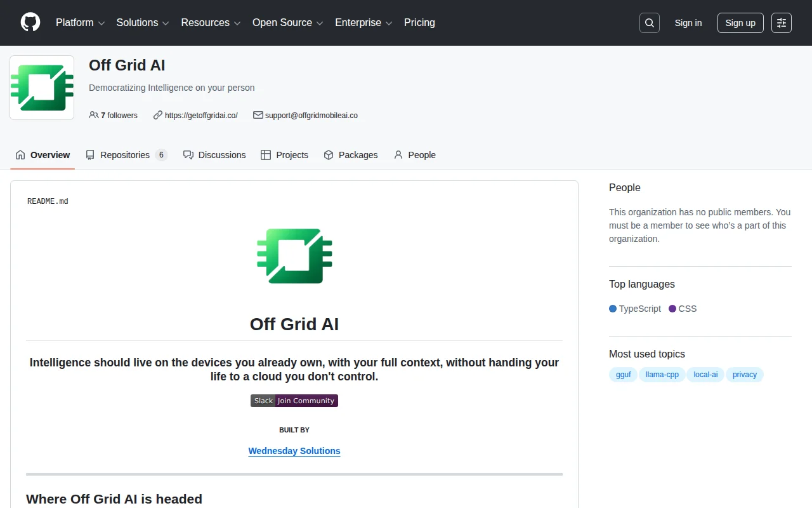Click the Democratizing Intelligence description text
This screenshot has width=812, height=508.
pos(172,88)
